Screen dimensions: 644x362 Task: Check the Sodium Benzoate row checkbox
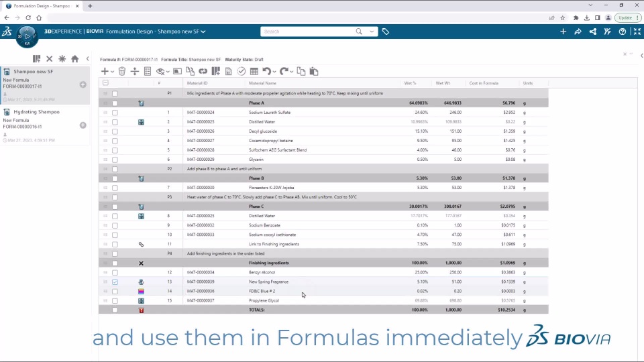coord(115,225)
